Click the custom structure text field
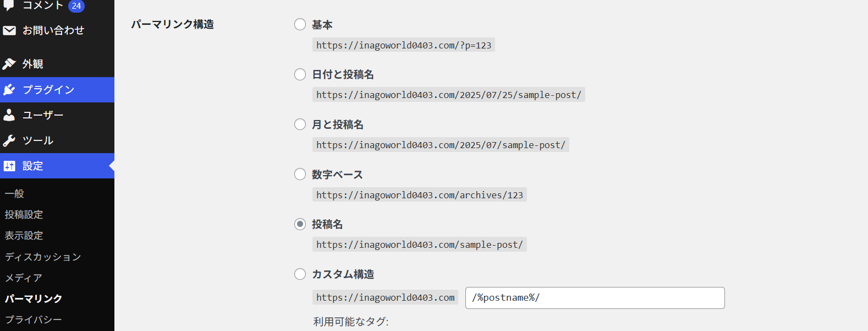The height and width of the screenshot is (331, 868). [595, 298]
